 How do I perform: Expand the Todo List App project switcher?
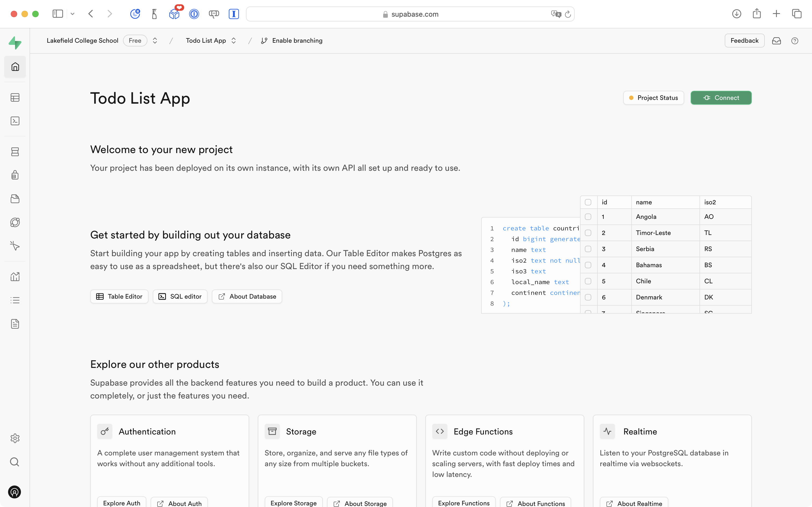pos(234,41)
